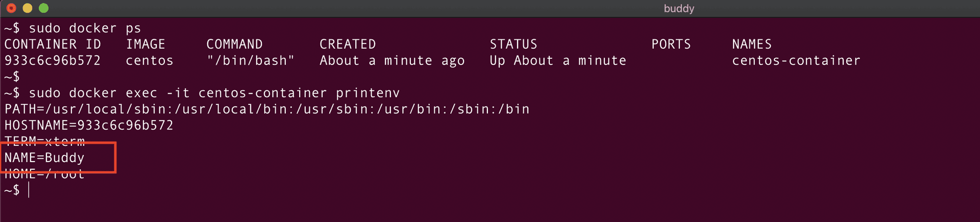
Task: Click the green maximize window button
Action: click(x=44, y=8)
